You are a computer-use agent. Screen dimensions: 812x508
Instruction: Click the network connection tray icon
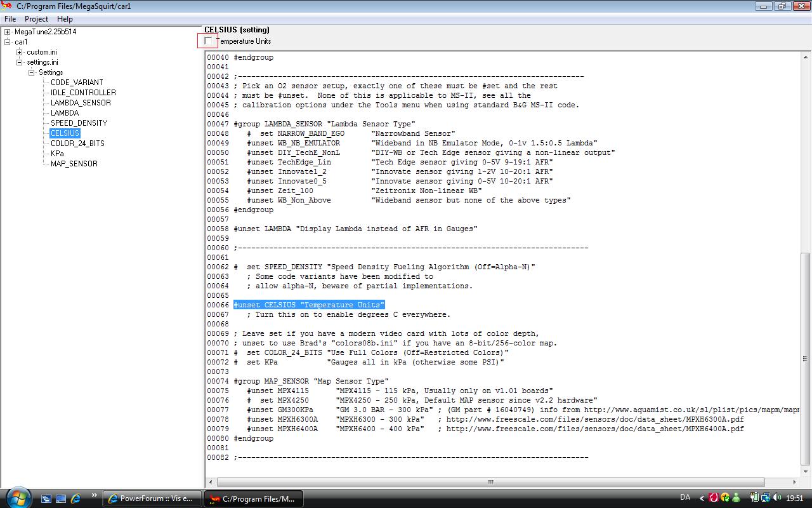click(766, 498)
